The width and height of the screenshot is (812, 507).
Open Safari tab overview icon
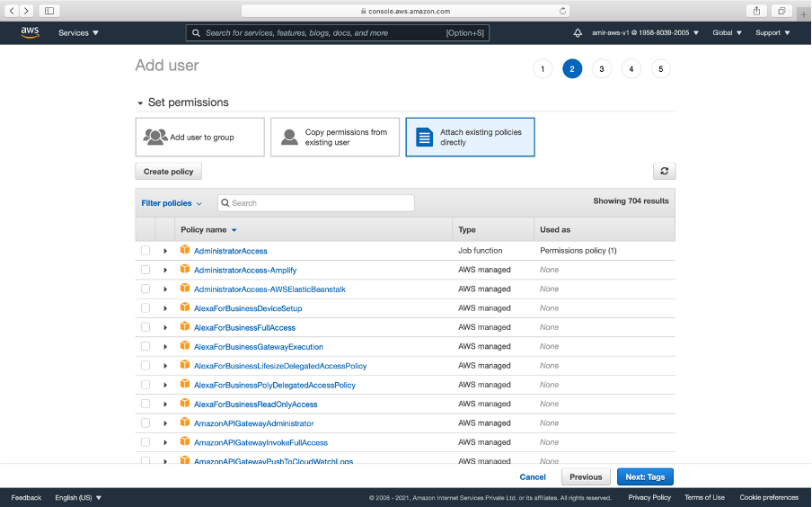(x=781, y=11)
